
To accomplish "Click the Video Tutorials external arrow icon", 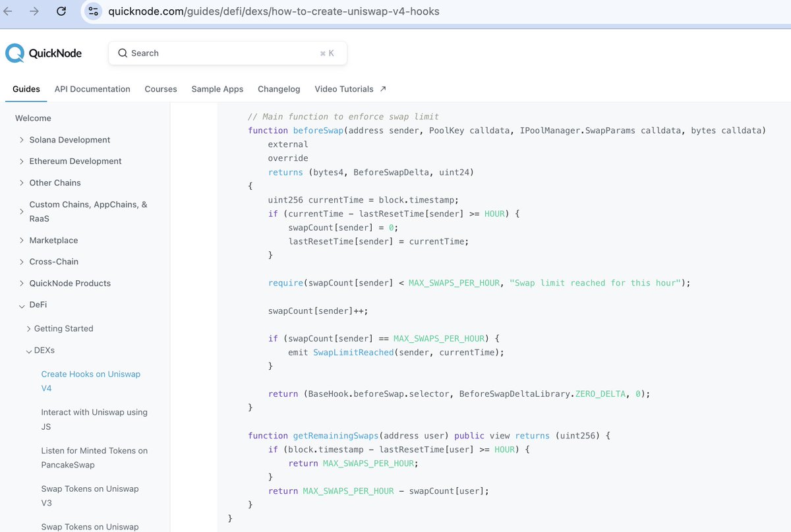I will pyautogui.click(x=383, y=89).
